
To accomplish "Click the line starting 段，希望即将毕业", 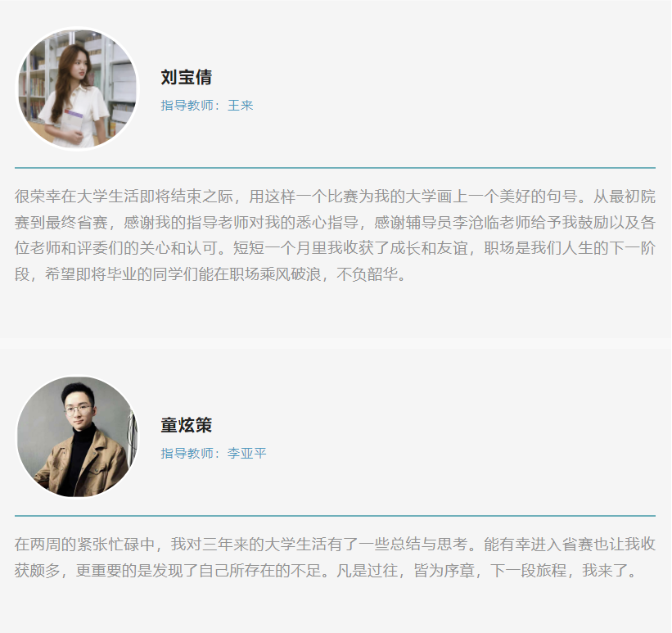I will [x=210, y=274].
